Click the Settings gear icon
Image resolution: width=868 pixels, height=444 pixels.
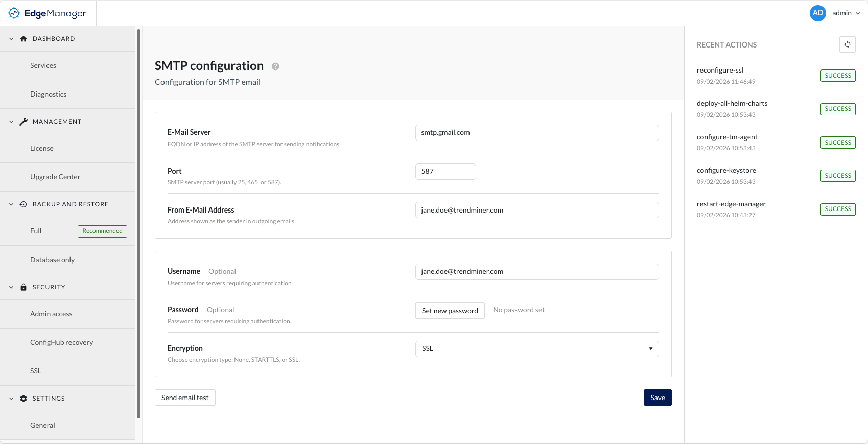click(x=24, y=399)
